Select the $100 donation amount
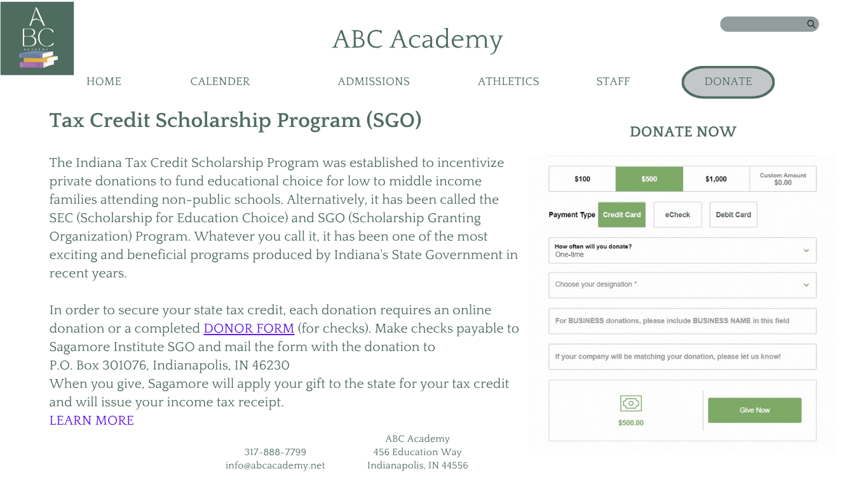The width and height of the screenshot is (868, 492). (582, 179)
